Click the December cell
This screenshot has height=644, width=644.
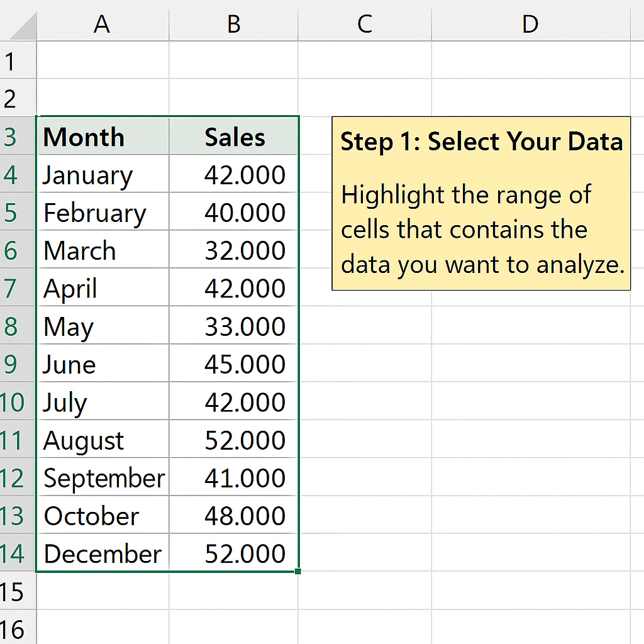103,552
